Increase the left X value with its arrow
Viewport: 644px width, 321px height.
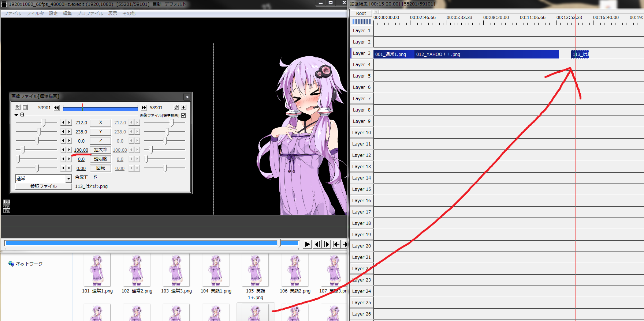click(69, 122)
